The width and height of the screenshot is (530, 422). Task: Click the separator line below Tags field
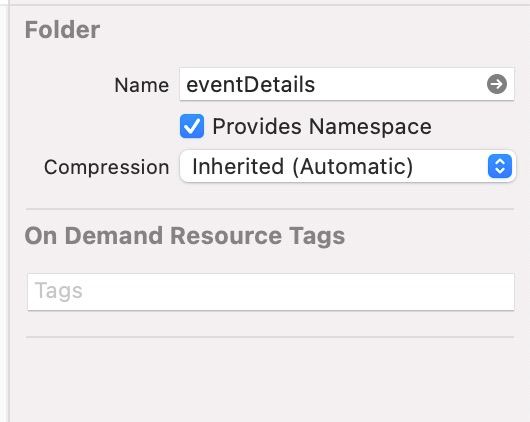270,337
